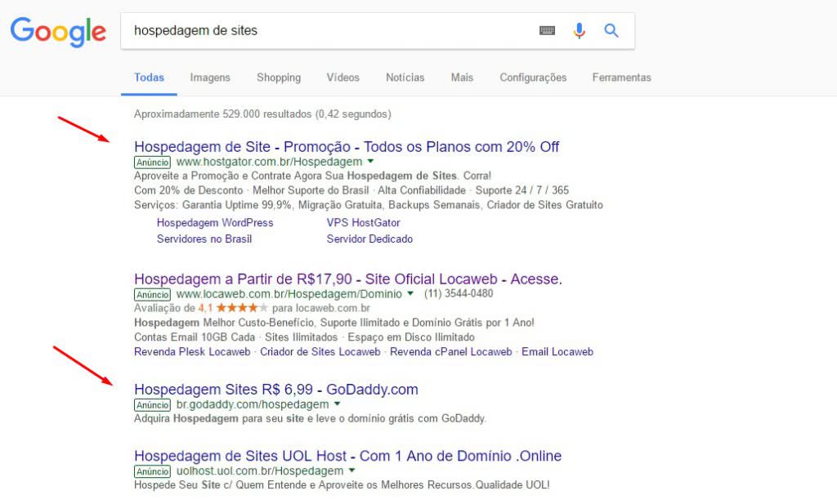Viewport: 837px width, 504px height.
Task: Click GoDaddy description 'Adquira Hospedagem para seu site'
Action: tap(310, 419)
